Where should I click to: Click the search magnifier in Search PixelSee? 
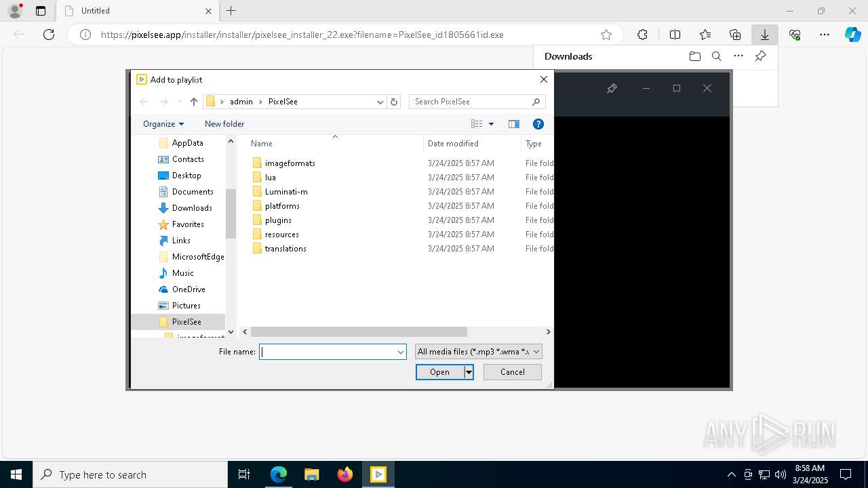[x=536, y=102]
